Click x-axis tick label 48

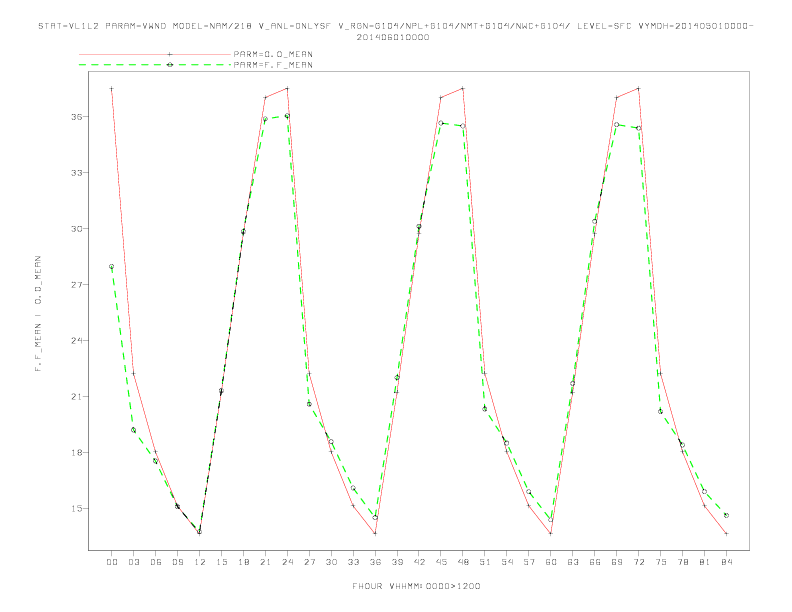coord(463,562)
